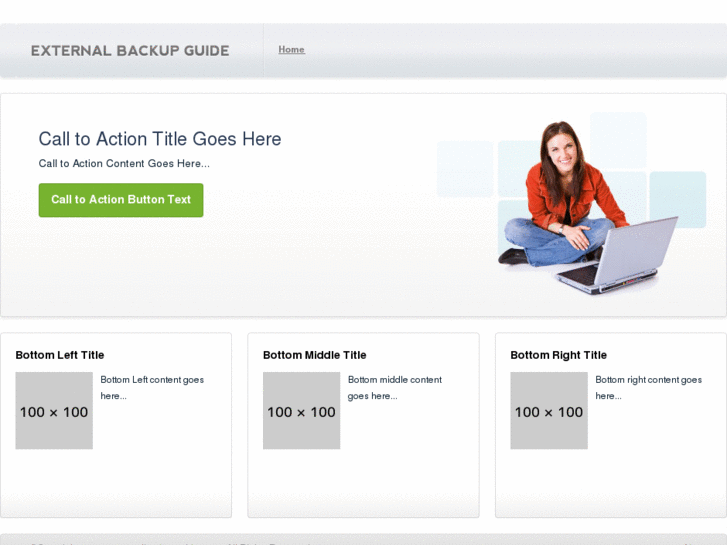Click the green Call to Action button
This screenshot has width=727, height=545.
pyautogui.click(x=121, y=200)
